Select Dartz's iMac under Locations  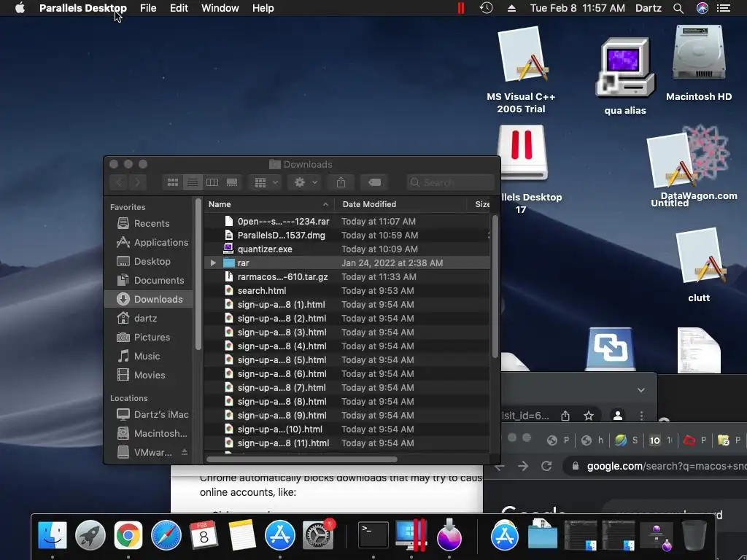pyautogui.click(x=147, y=414)
